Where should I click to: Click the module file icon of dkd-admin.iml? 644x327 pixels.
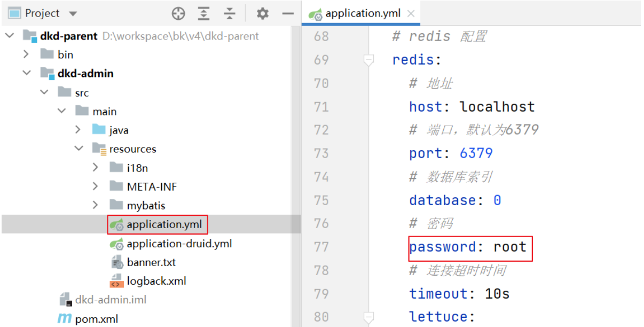coord(65,300)
